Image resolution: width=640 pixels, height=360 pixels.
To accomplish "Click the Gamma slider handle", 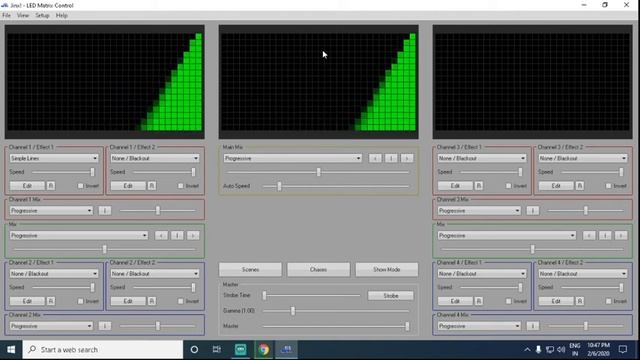I will tap(293, 311).
